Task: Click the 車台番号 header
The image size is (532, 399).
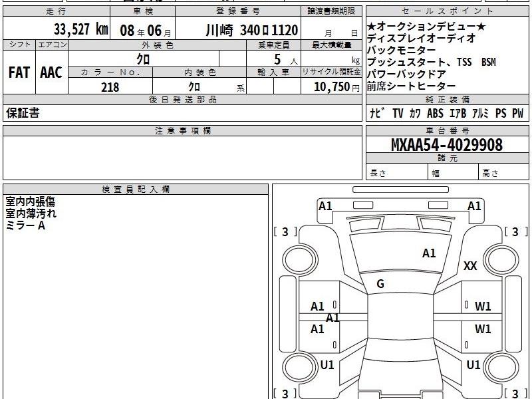Action: 447,130
